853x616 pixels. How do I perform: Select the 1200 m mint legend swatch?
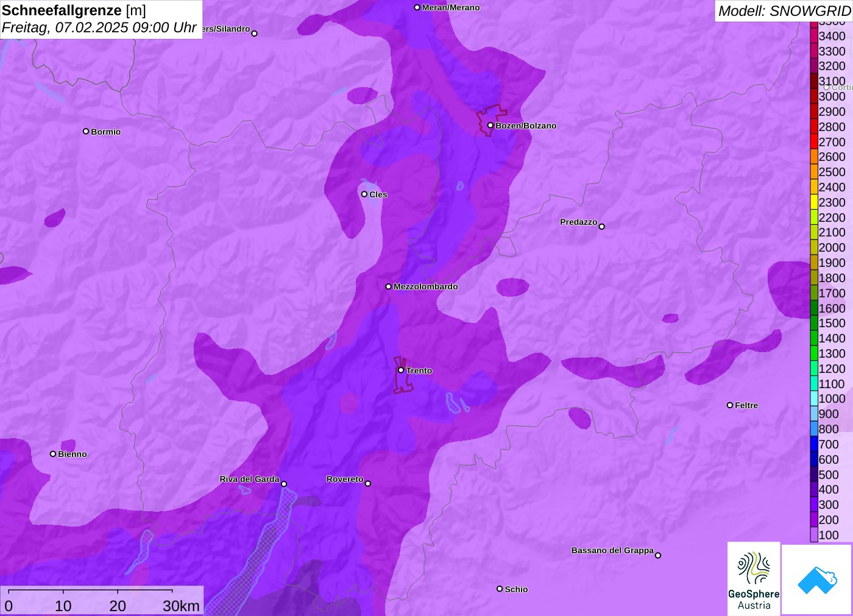[x=814, y=369]
